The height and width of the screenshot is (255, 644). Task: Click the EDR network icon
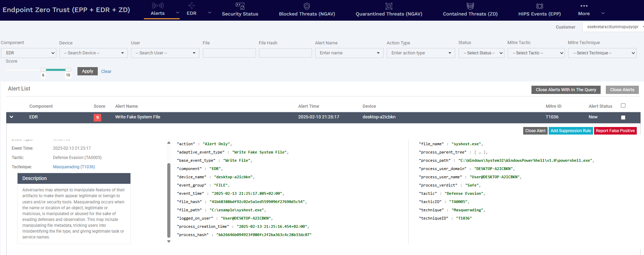(x=191, y=6)
